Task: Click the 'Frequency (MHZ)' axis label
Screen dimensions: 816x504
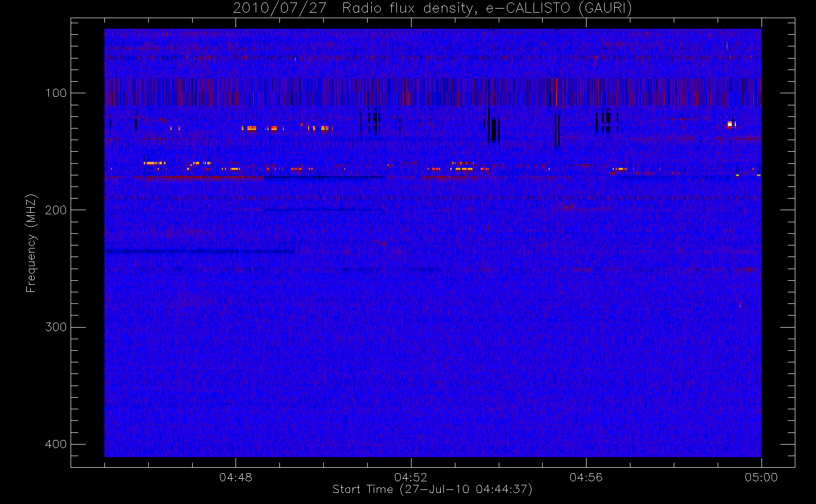Action: click(31, 243)
